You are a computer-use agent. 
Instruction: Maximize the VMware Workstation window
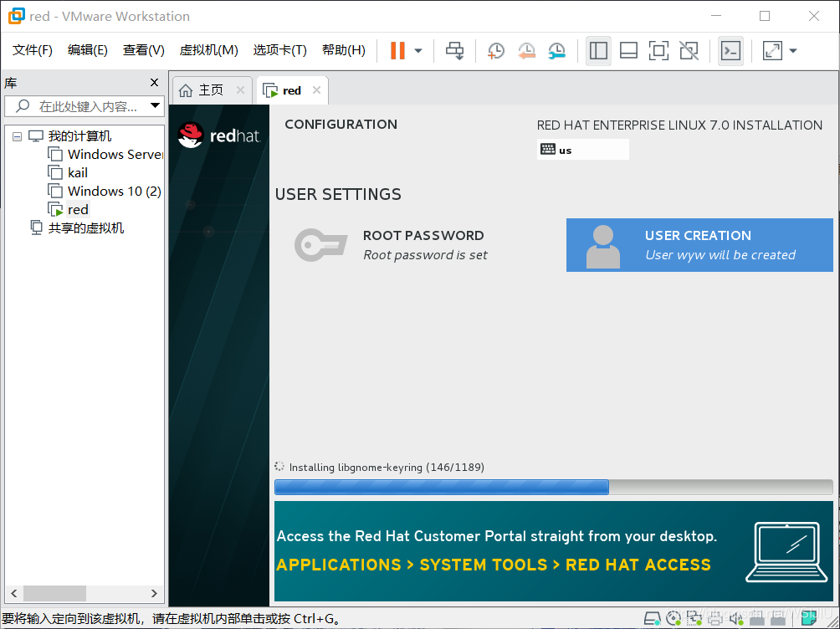point(765,16)
